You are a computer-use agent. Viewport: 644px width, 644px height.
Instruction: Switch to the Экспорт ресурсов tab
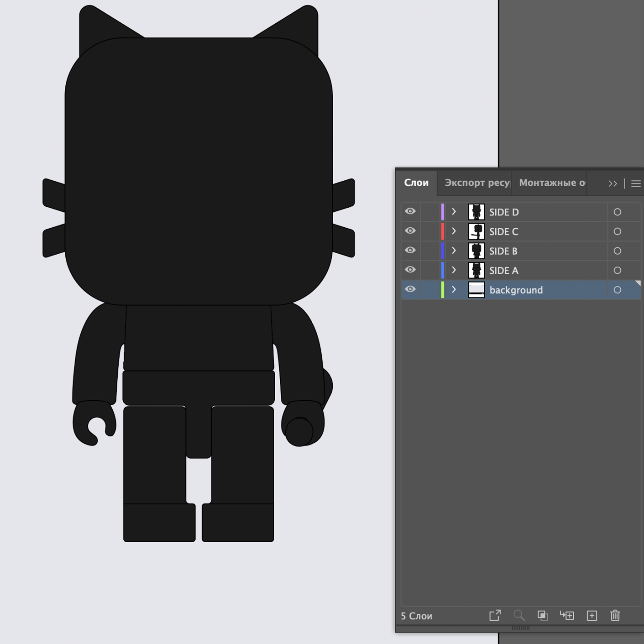(x=476, y=183)
